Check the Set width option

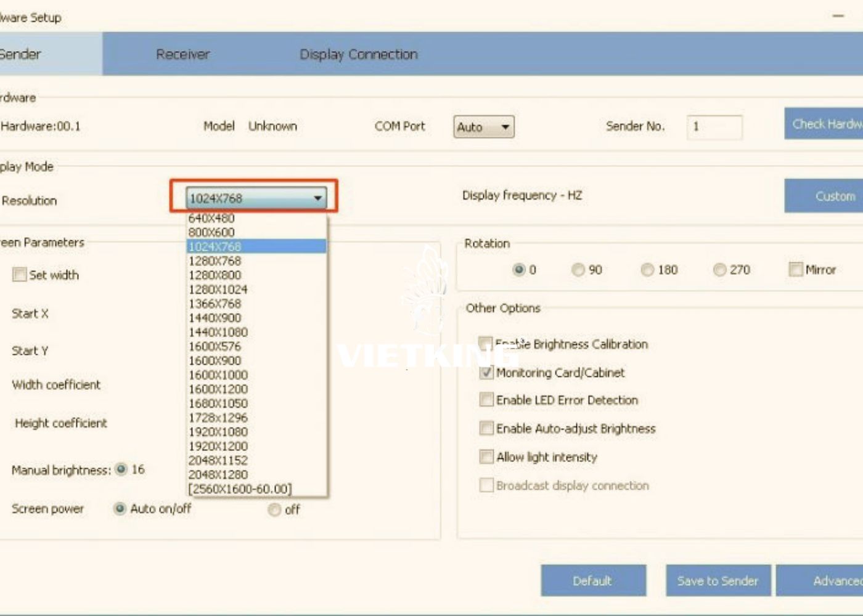(20, 275)
